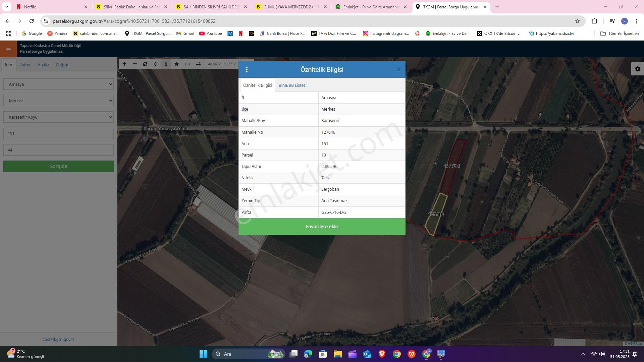
Task: Switch to the İdari tab
Action: (x=9, y=65)
